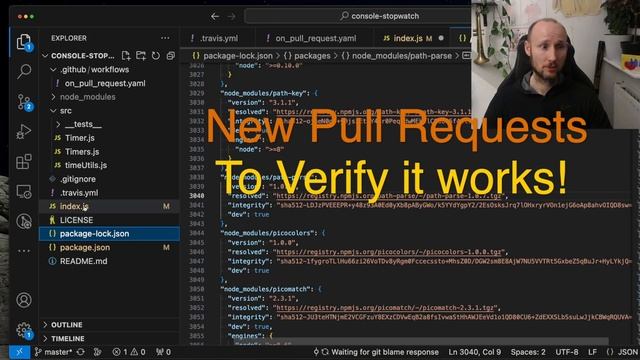Image resolution: width=640 pixels, height=360 pixels.
Task: Click Spaces: 2 indentation setting
Action: (x=528, y=352)
